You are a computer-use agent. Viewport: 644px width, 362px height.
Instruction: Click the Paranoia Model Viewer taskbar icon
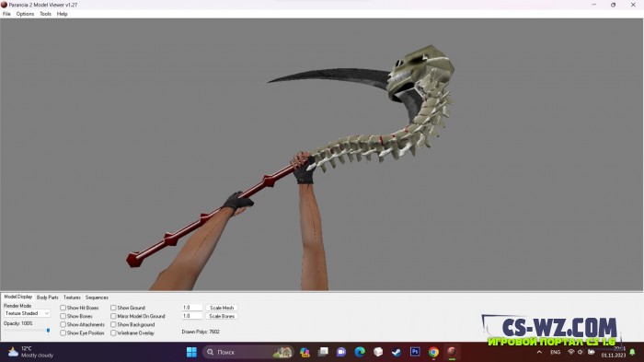[452, 352]
